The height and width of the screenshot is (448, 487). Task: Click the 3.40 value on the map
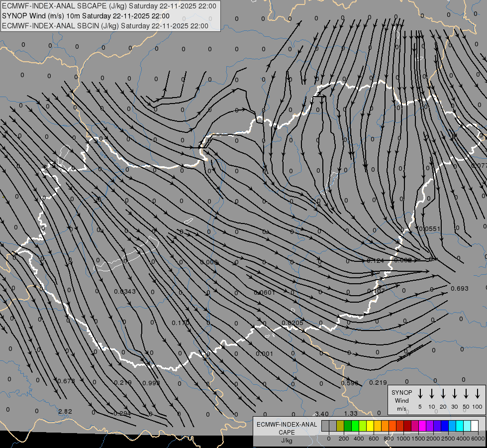click(x=322, y=414)
